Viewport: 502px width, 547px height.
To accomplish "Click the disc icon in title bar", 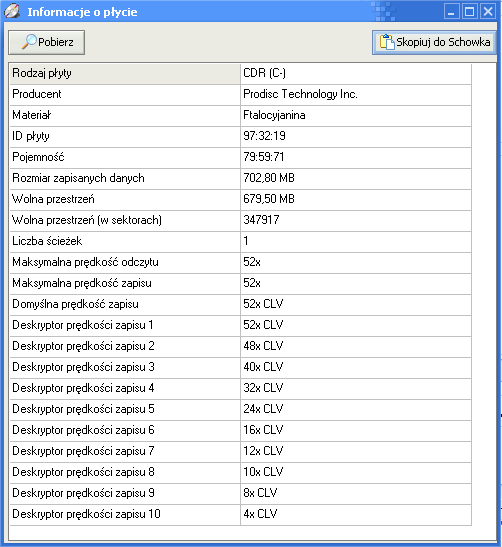I will coord(12,12).
